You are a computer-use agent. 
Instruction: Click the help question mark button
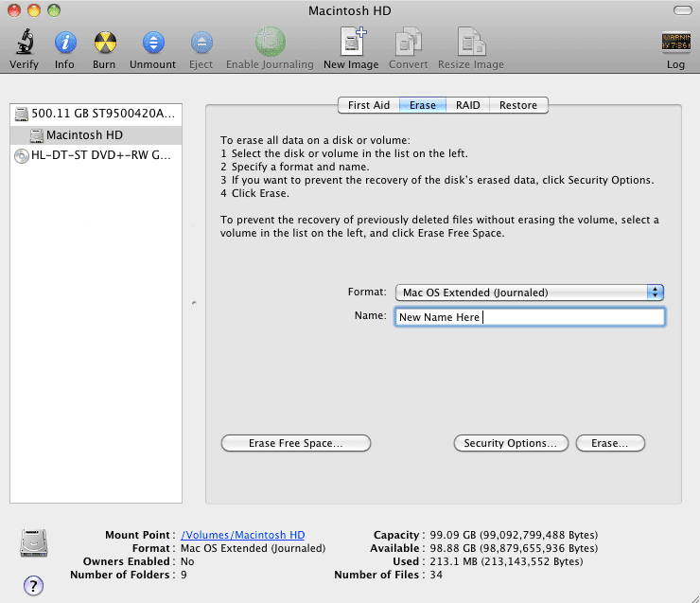(33, 584)
